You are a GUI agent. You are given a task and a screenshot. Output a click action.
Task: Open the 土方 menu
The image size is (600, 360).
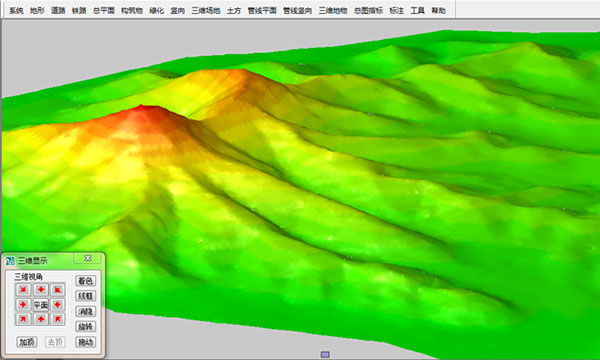[x=234, y=11]
